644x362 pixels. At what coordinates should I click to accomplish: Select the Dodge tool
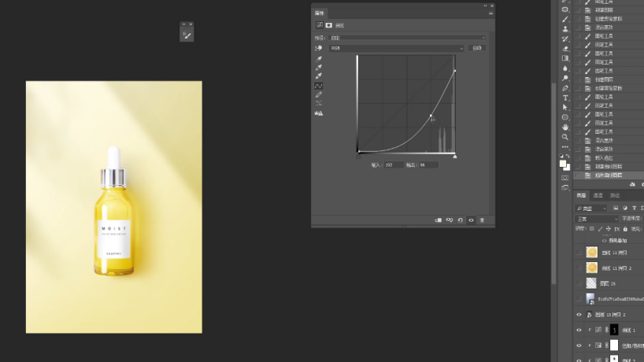(x=565, y=78)
